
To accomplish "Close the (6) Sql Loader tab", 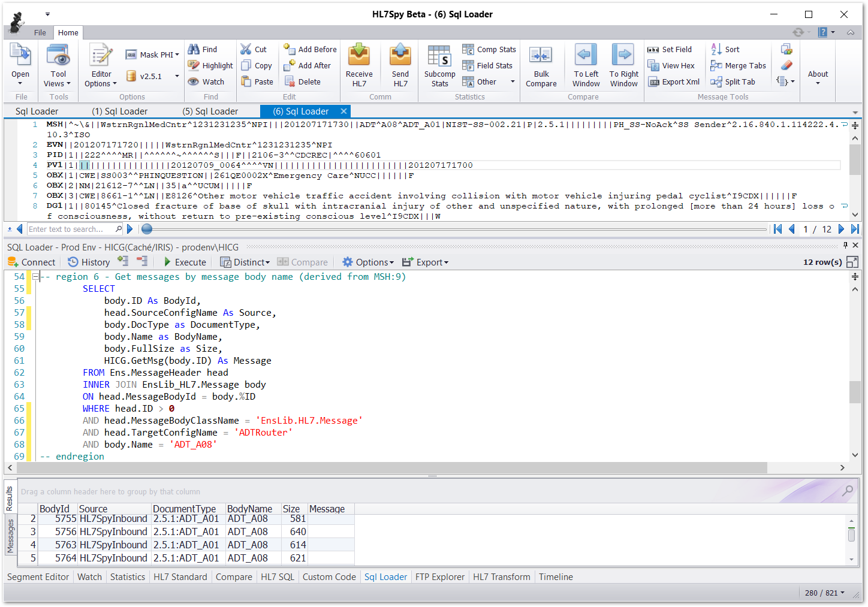I will tap(343, 111).
